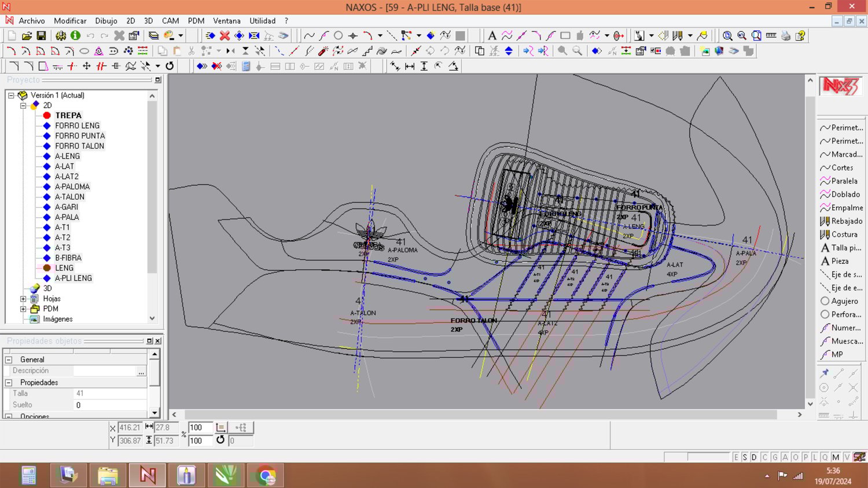Select the circle drawing tool

[x=339, y=36]
